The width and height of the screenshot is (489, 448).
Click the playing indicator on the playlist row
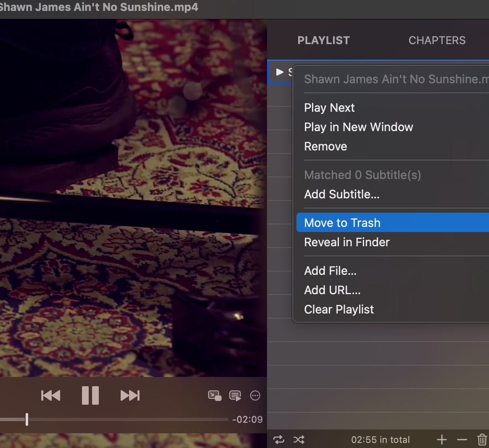[280, 72]
